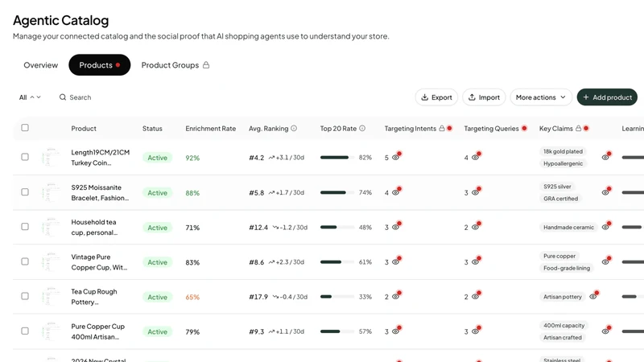Click the 'Artisan pottery' claim tag
This screenshot has height=362, width=644.
562,296
